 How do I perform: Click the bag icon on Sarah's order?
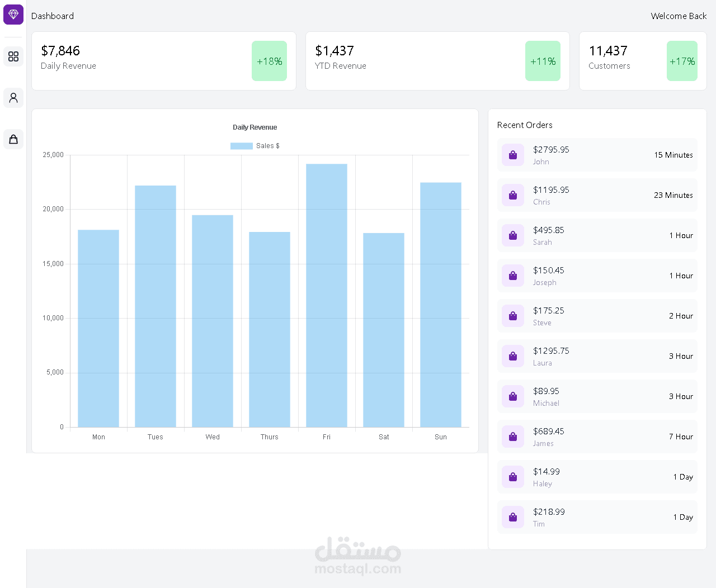(x=513, y=235)
